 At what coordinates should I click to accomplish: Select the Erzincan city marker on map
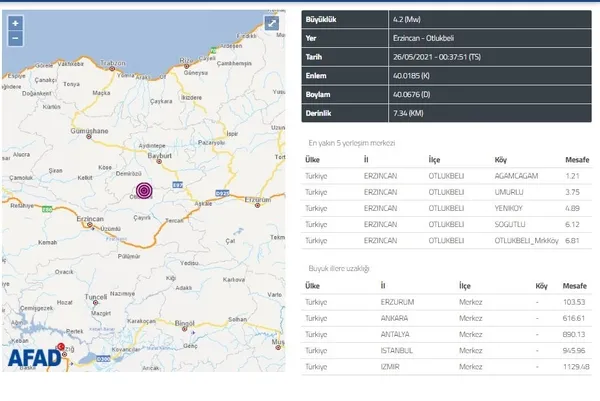click(x=90, y=225)
